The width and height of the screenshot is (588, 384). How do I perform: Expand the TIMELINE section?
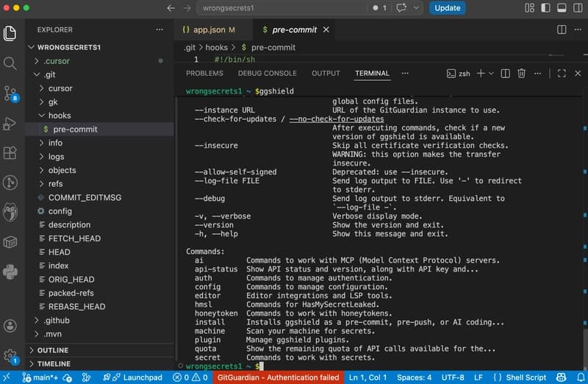(x=100, y=363)
